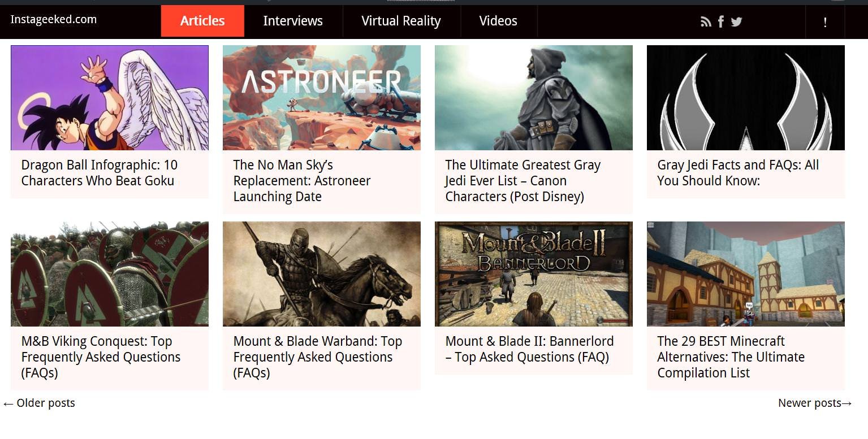
Task: Open The No Man Sky's Replacement article
Action: click(x=302, y=181)
